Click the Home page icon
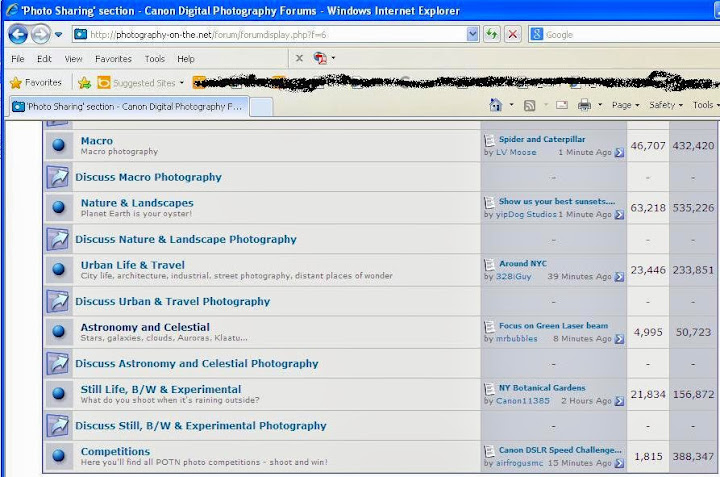Image resolution: width=720 pixels, height=477 pixels. click(x=495, y=105)
